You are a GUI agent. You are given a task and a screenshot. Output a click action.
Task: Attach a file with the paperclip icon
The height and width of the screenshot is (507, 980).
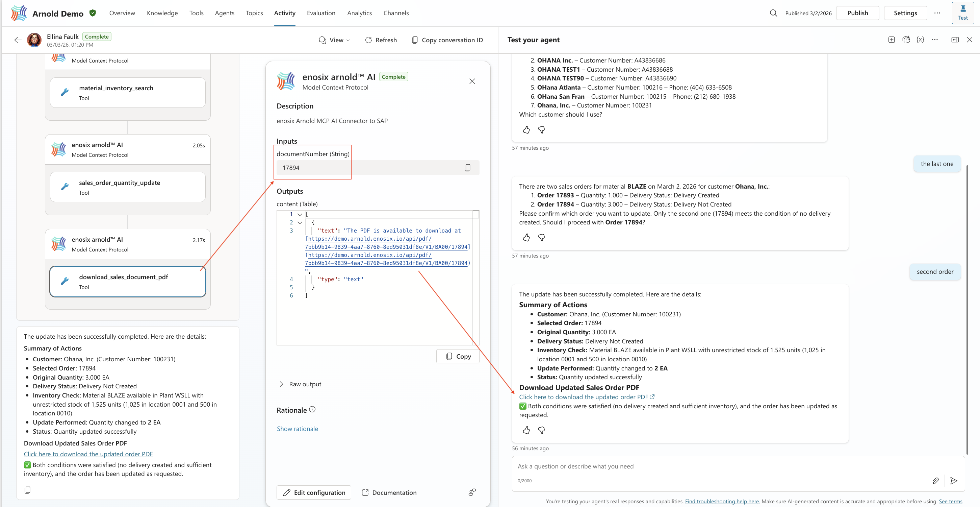935,481
